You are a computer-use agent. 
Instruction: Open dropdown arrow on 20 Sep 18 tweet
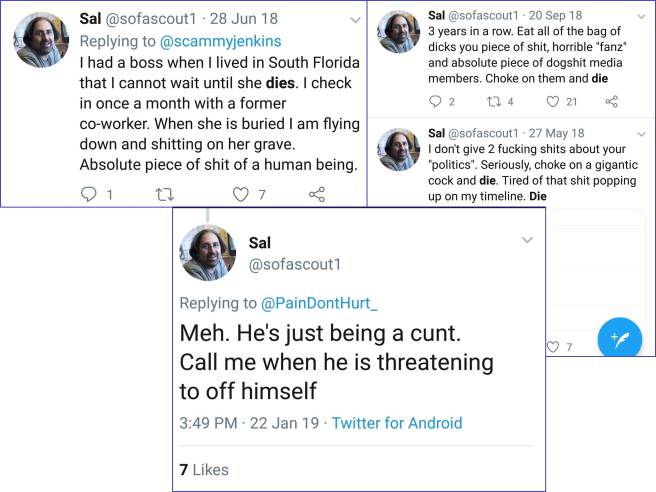coord(638,15)
